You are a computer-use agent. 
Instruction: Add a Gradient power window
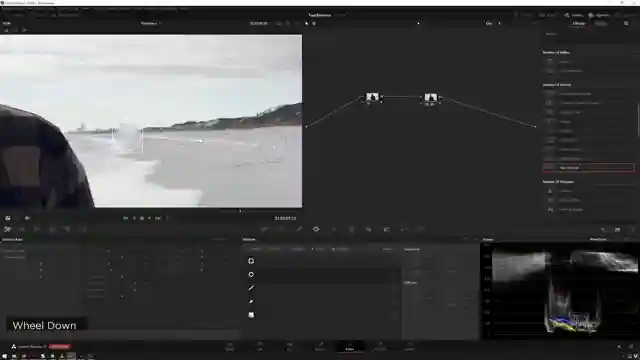(251, 315)
